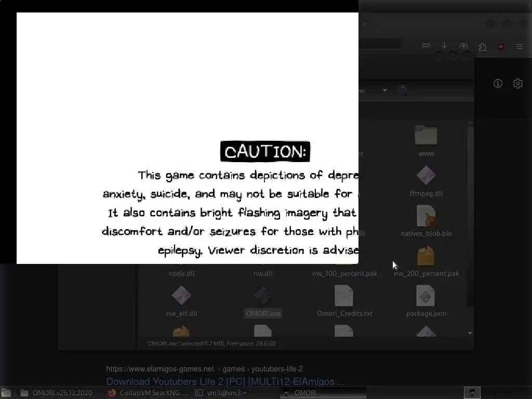Click the nw.dll file name

(263, 273)
